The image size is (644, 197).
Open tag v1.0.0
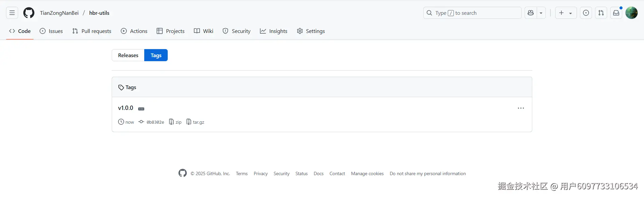pos(125,108)
